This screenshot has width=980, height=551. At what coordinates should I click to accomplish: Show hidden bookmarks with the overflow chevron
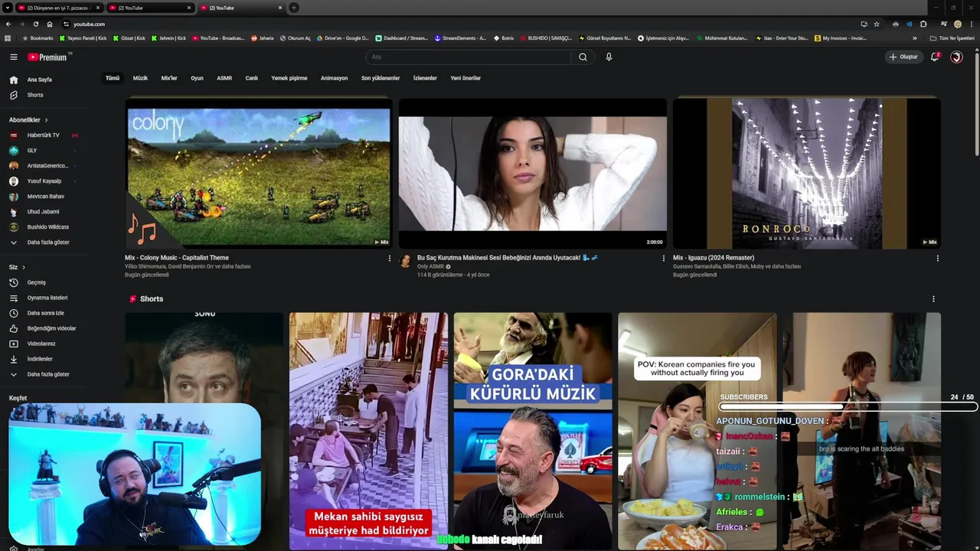pyautogui.click(x=914, y=38)
